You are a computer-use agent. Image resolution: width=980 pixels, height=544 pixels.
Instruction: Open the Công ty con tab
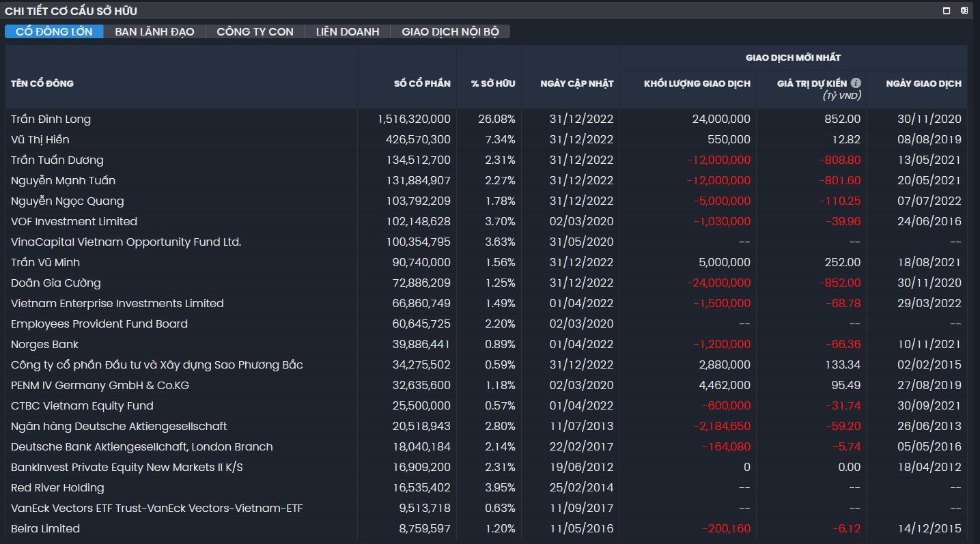click(255, 31)
